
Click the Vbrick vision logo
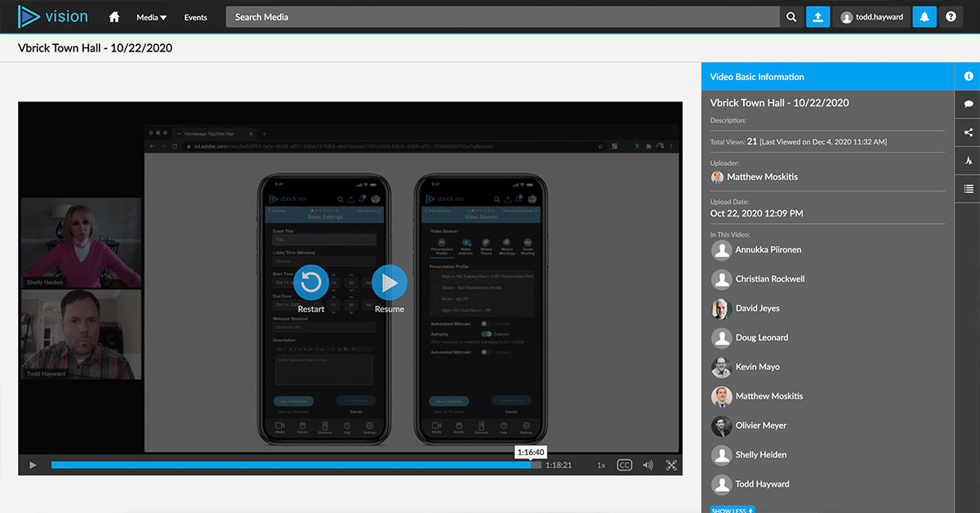coord(53,16)
